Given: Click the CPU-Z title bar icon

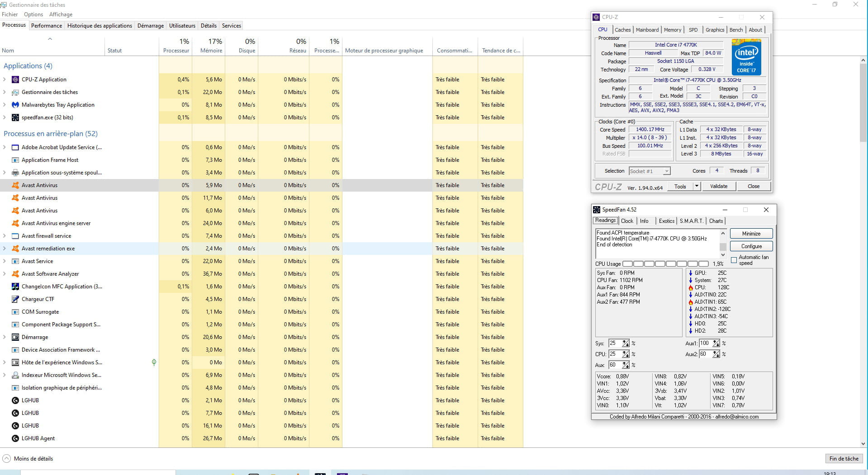Looking at the screenshot, I should [x=596, y=17].
